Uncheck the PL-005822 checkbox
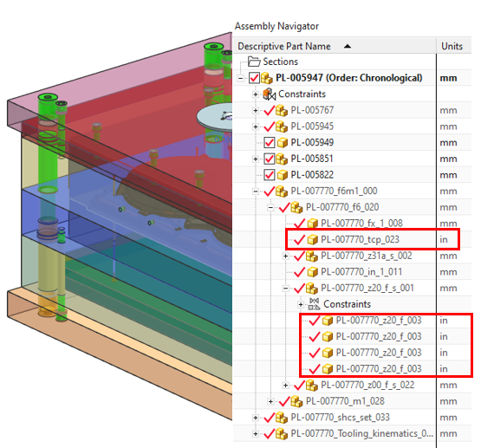Viewport: 481px width, 448px height. coord(270,175)
